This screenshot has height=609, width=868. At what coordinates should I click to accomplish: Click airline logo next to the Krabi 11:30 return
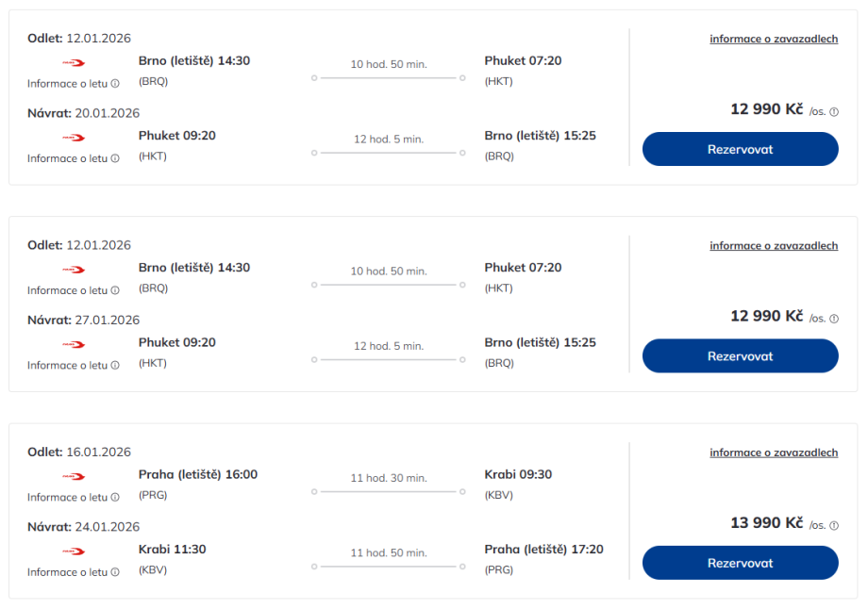(x=73, y=551)
